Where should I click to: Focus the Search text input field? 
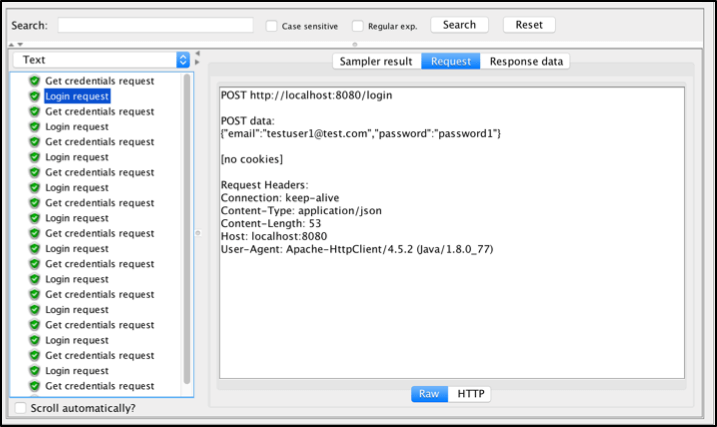click(155, 25)
